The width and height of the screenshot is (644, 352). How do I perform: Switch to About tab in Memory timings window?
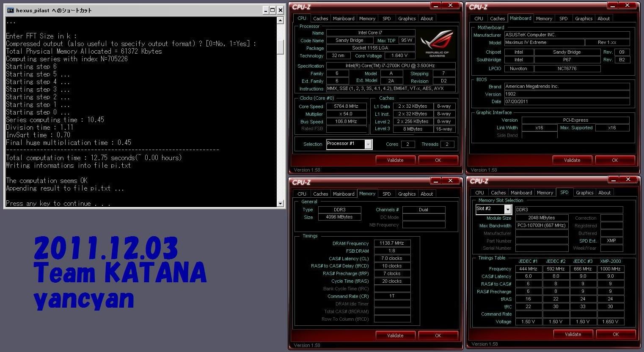point(427,194)
